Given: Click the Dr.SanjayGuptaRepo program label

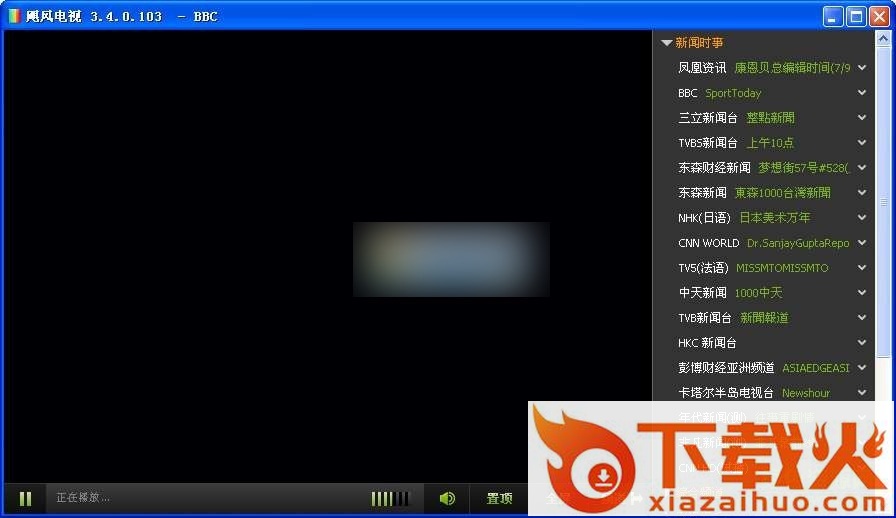Looking at the screenshot, I should tap(798, 243).
